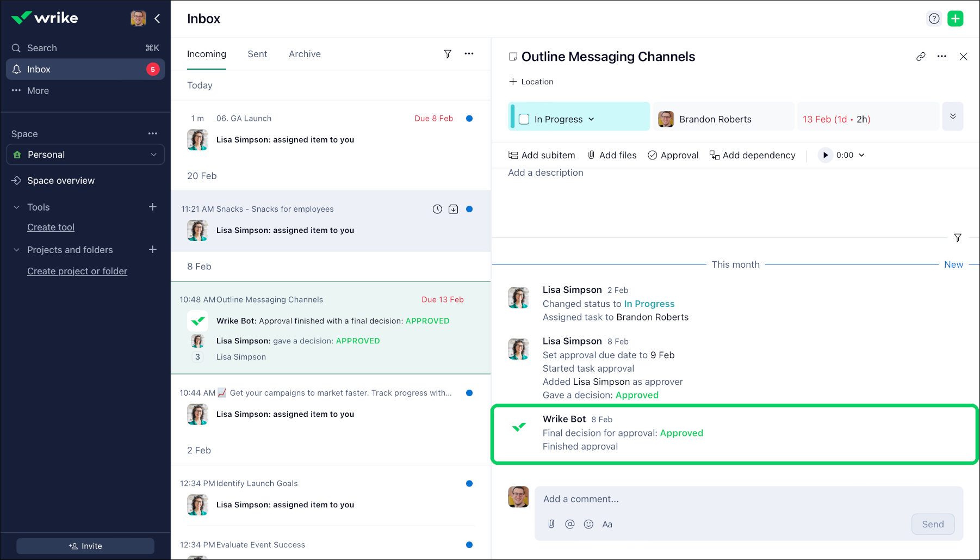Collapse the Projects and folders section

(x=16, y=250)
